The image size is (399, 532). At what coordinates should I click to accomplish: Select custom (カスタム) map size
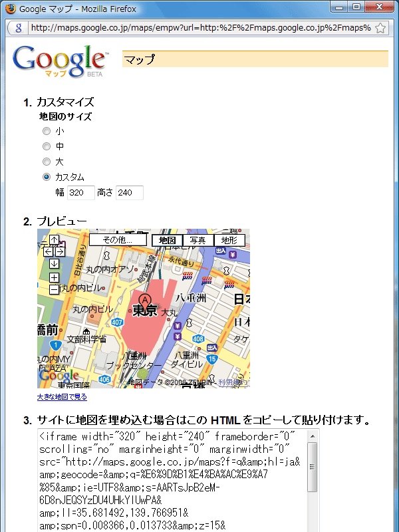pos(47,177)
